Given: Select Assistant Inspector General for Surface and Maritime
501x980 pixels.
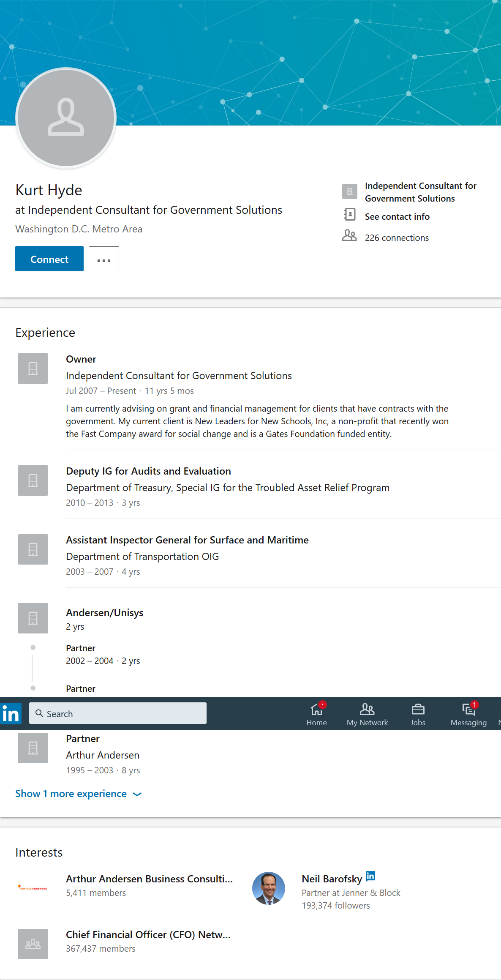Looking at the screenshot, I should [187, 540].
